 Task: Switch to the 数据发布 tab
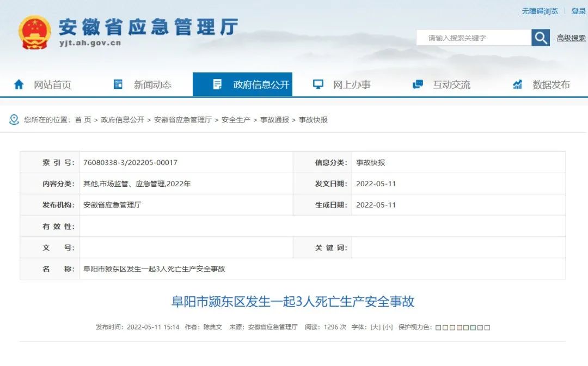click(x=542, y=84)
